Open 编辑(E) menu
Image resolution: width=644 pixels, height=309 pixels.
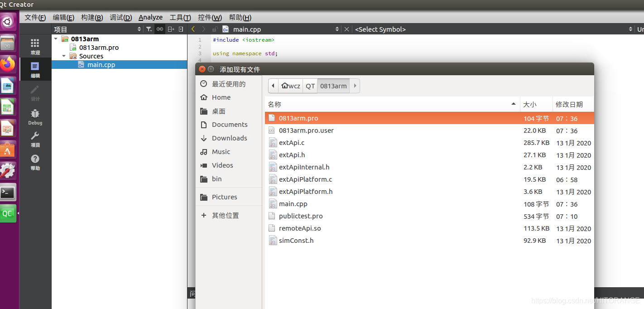(x=63, y=17)
